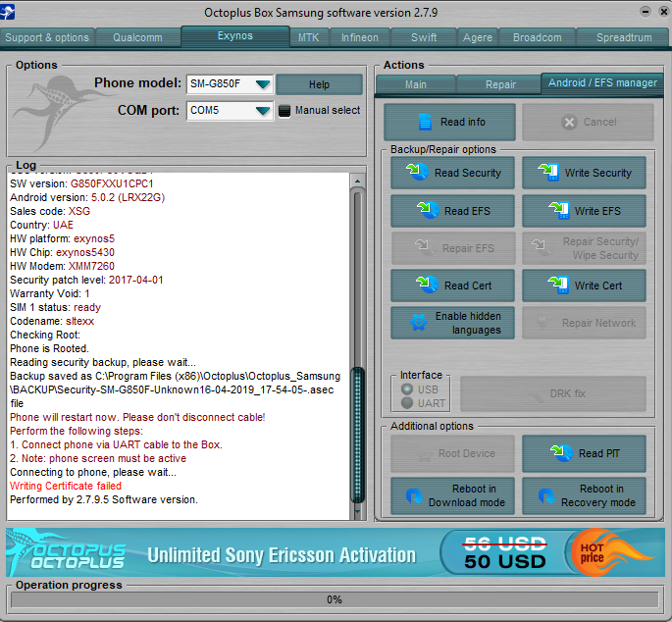Click the gear icon for hidden languages

[419, 323]
